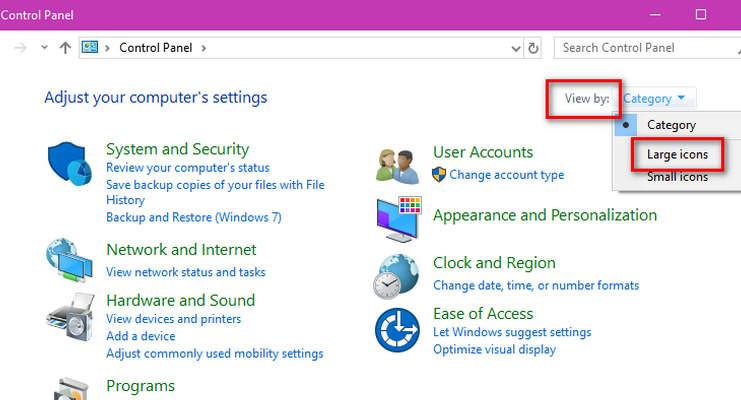Open the Hardware and Sound printer icon

(70, 317)
